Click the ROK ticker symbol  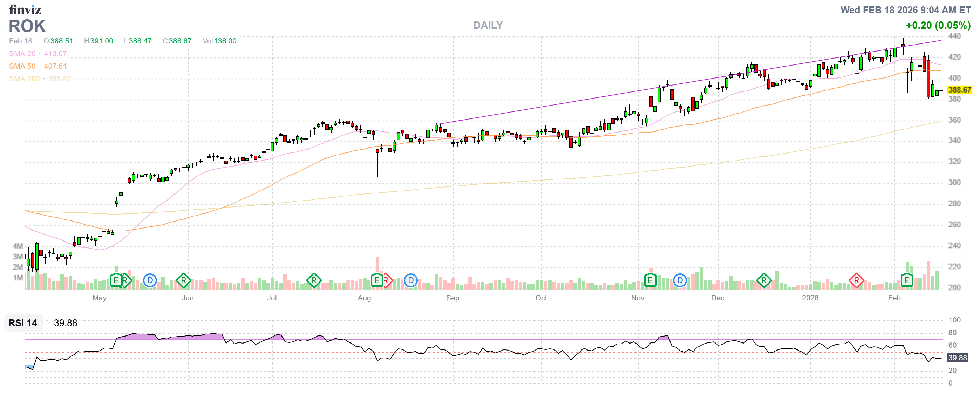(27, 26)
